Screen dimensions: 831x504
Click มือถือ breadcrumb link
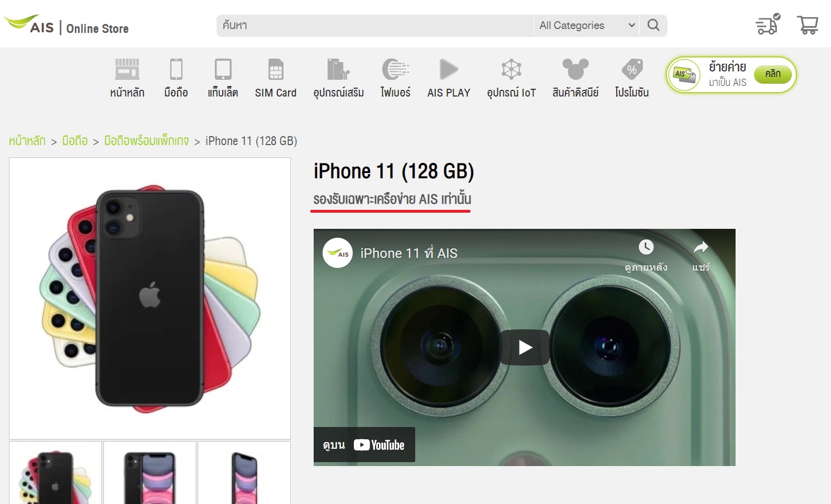pyautogui.click(x=75, y=141)
